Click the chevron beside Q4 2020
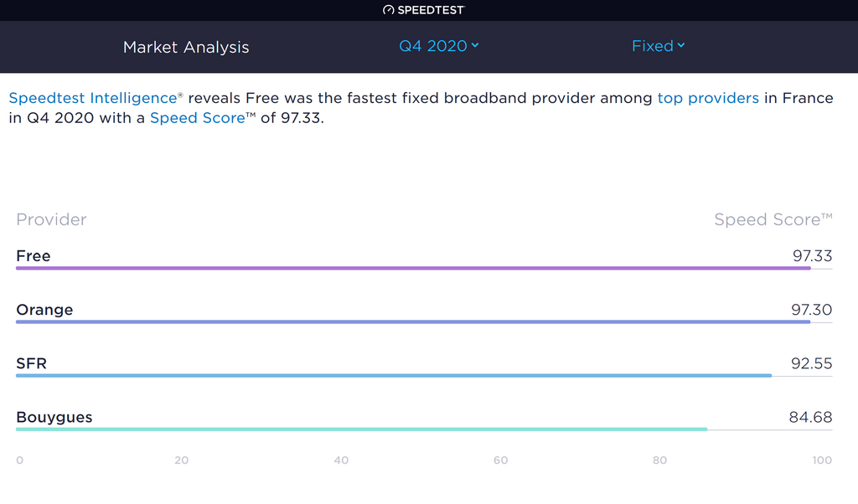Image resolution: width=858 pixels, height=504 pixels. click(x=475, y=45)
